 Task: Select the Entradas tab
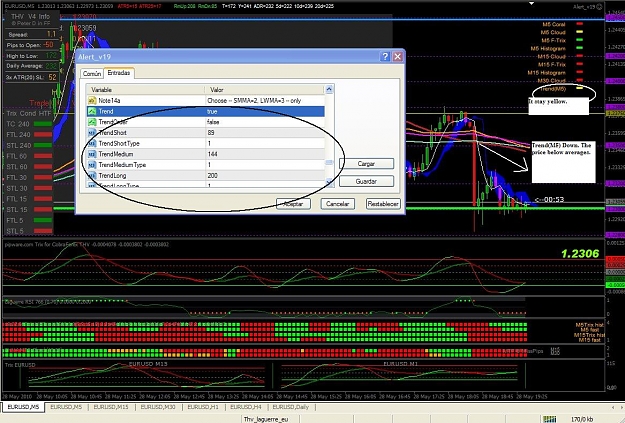pyautogui.click(x=119, y=73)
